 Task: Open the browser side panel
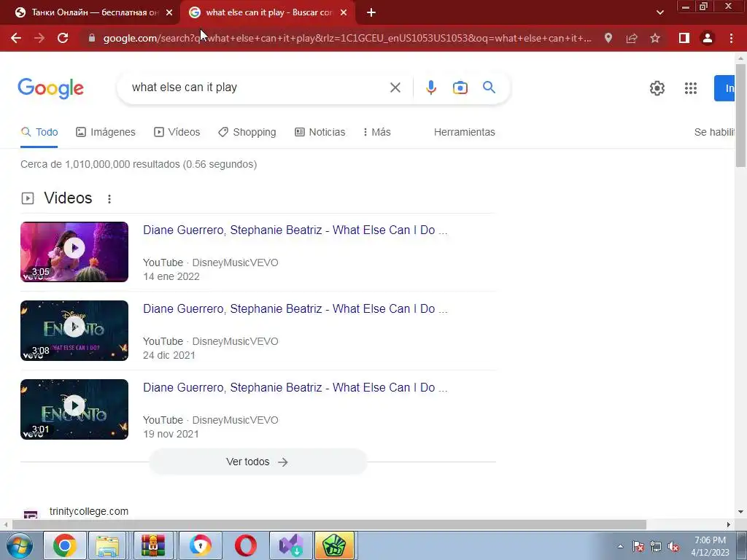tap(684, 38)
